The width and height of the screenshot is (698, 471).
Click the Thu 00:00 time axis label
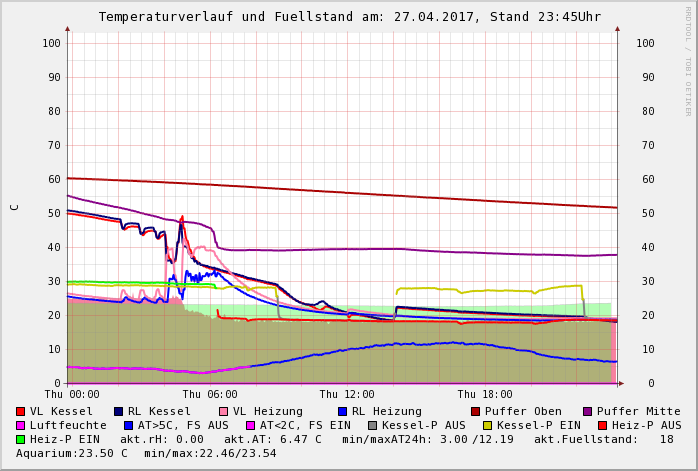pos(72,394)
